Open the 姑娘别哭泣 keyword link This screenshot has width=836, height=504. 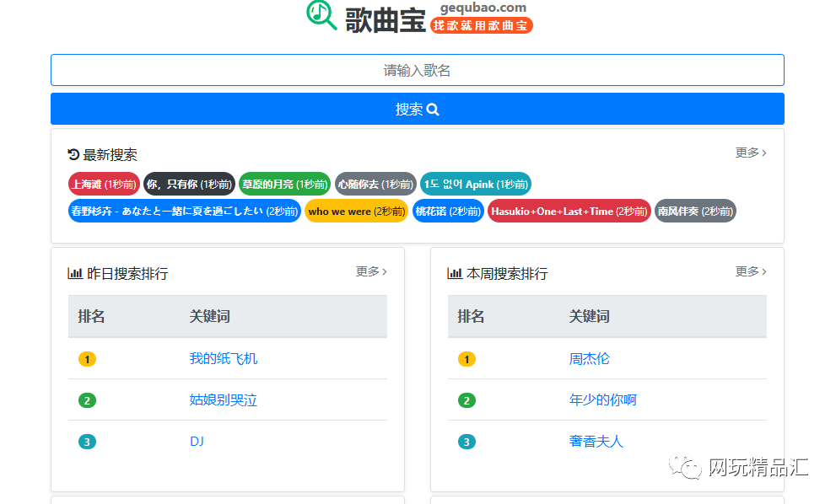click(224, 399)
